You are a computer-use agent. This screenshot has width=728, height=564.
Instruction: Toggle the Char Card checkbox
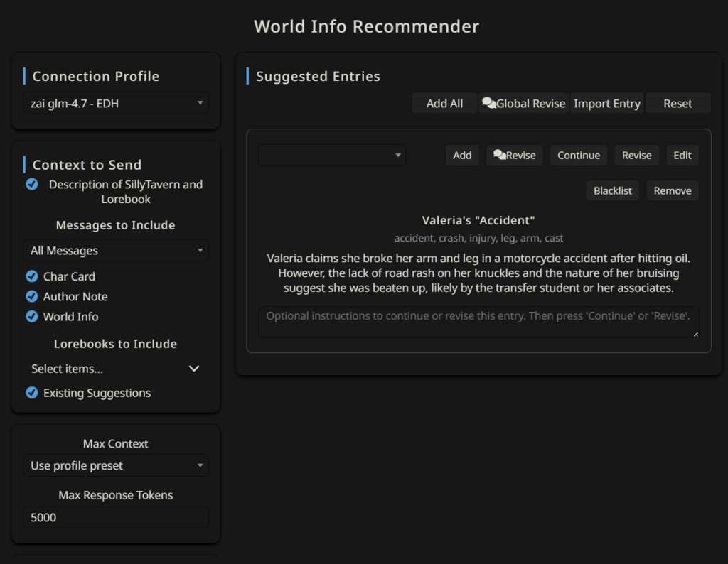[32, 276]
